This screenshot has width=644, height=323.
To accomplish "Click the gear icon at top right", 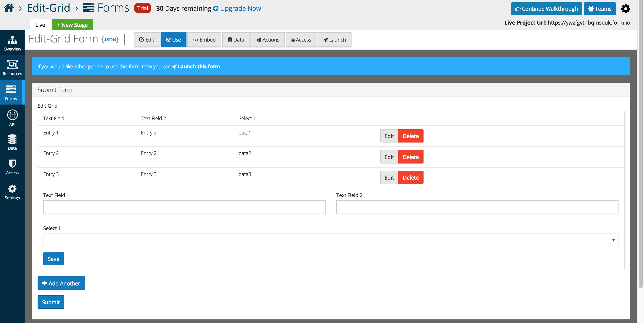I will point(625,9).
